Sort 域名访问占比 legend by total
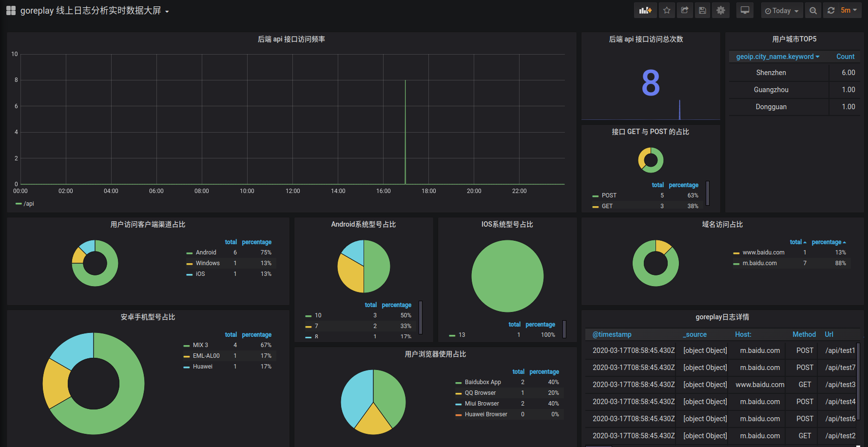Screen dimensions: 868x447 click(x=798, y=242)
